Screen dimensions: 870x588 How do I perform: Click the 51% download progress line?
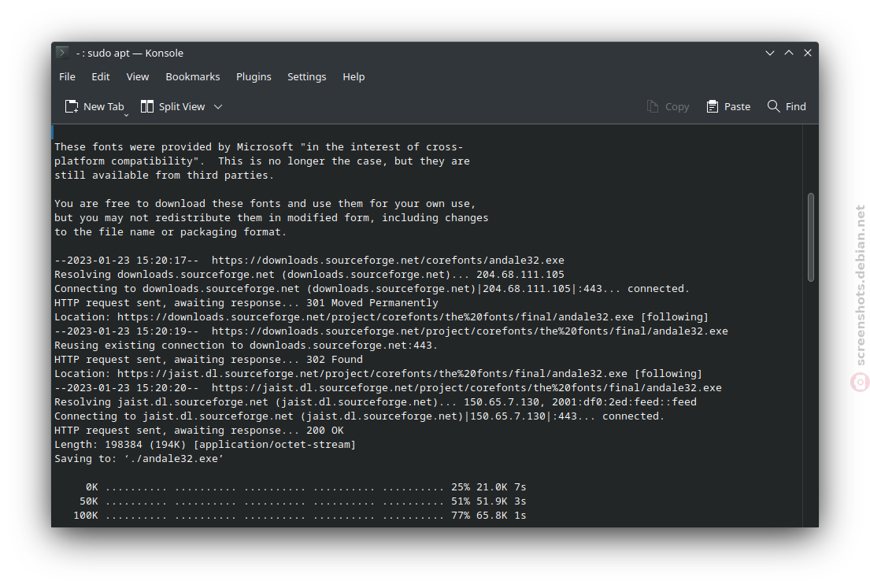point(303,501)
